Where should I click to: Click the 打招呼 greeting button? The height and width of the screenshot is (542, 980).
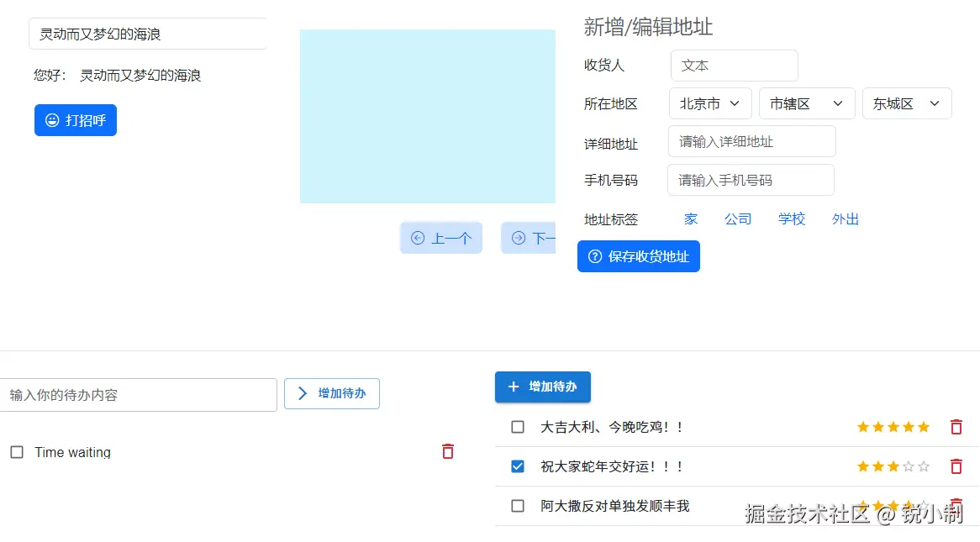[x=76, y=120]
